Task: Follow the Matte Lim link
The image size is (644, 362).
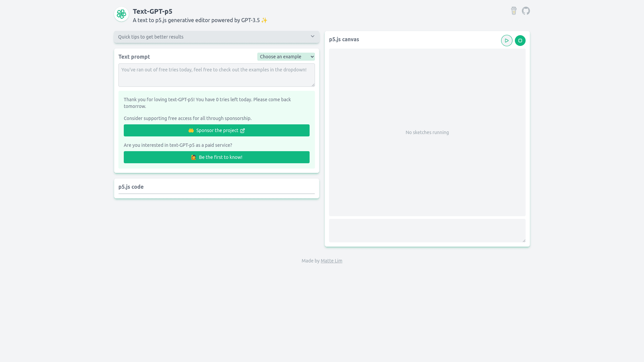Action: tap(331, 261)
